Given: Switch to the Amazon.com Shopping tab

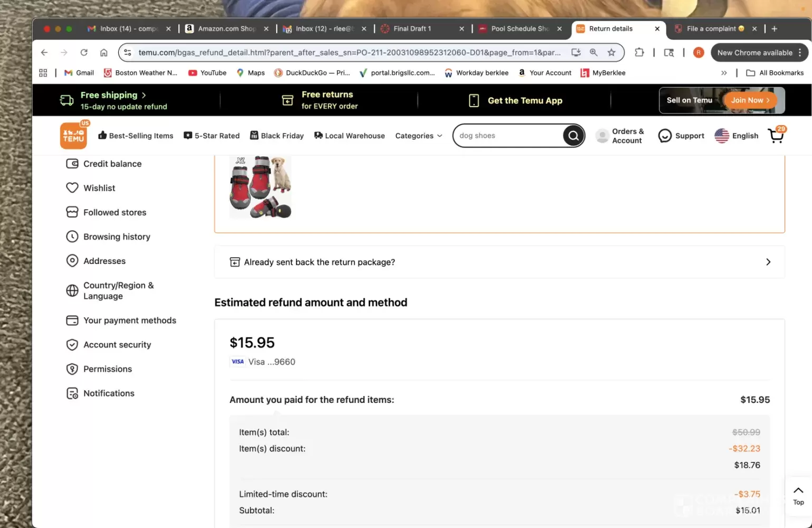Looking at the screenshot, I should [226, 29].
